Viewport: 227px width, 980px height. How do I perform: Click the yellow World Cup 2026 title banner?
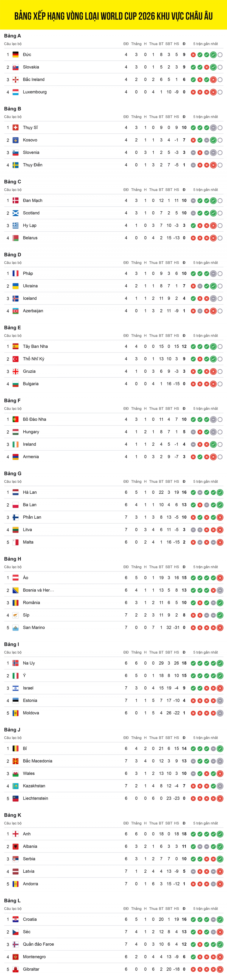click(x=113, y=15)
